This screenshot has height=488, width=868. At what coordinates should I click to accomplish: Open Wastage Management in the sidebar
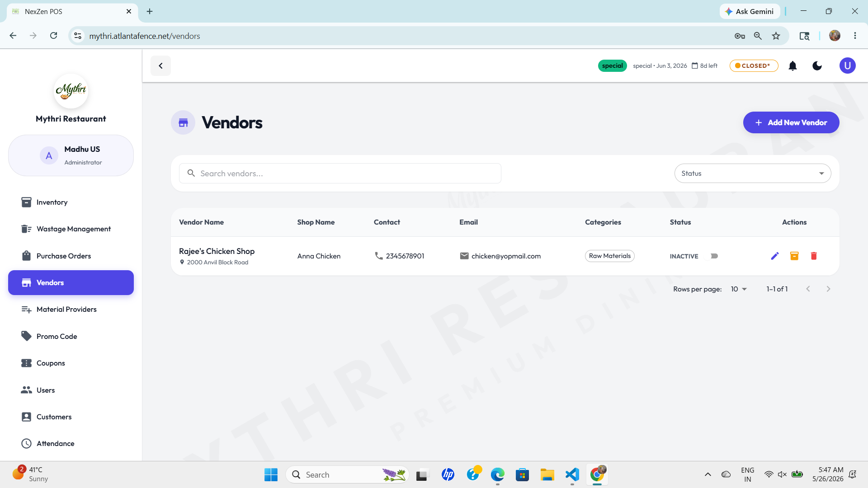point(71,229)
